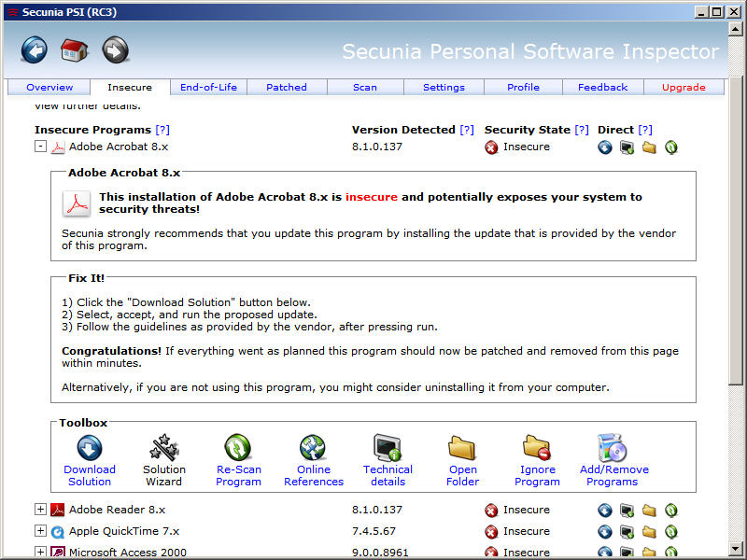Expand the Adobe Reader 8.x row
The height and width of the screenshot is (560, 747).
[x=40, y=510]
